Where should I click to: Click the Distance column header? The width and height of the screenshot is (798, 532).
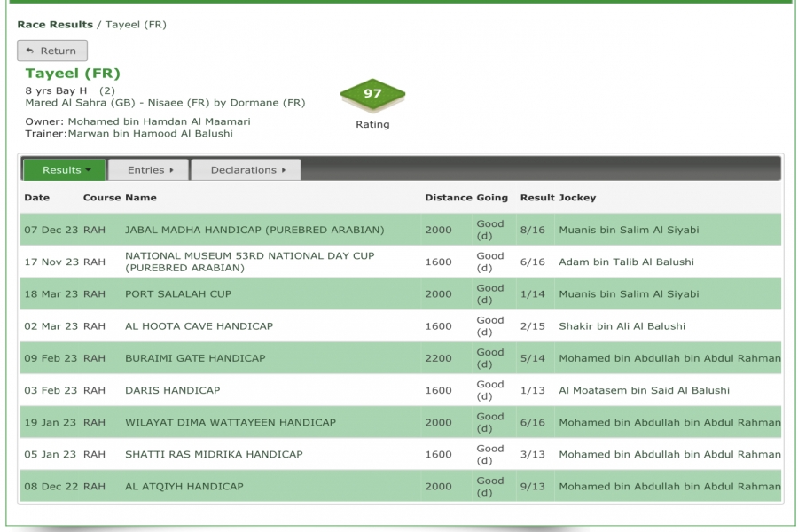tap(449, 197)
